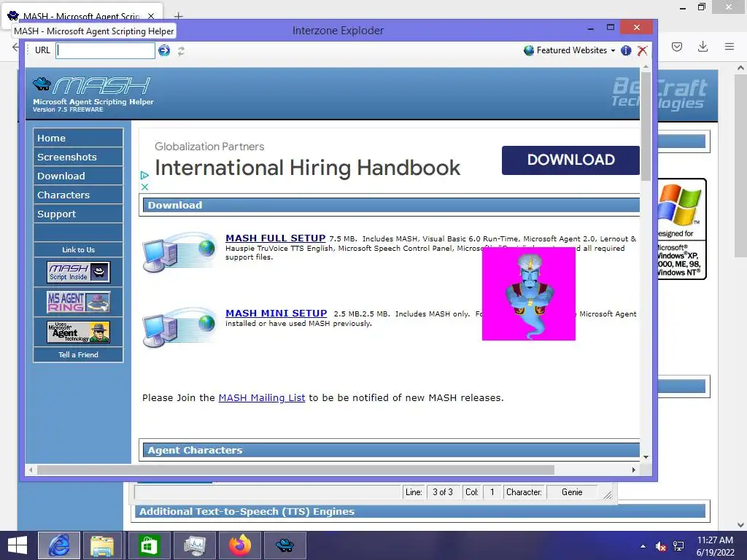
Task: Open the Home link in MASH sidebar
Action: (x=78, y=138)
